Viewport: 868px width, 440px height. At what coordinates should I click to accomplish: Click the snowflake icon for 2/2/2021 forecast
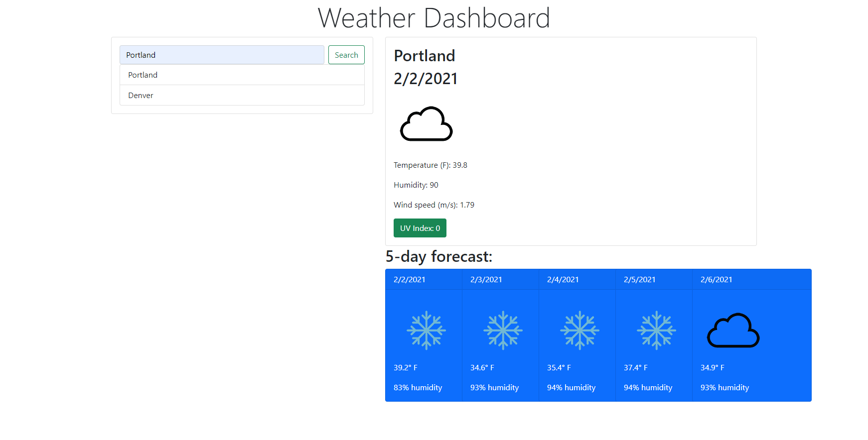tap(427, 330)
